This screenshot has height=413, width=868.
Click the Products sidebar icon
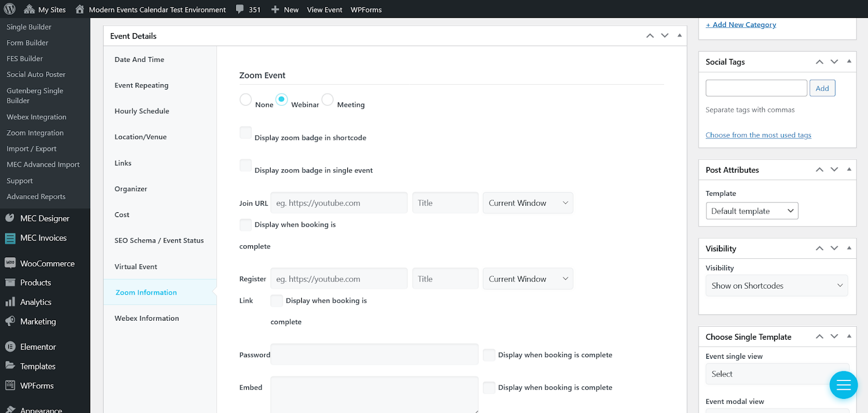pos(10,283)
